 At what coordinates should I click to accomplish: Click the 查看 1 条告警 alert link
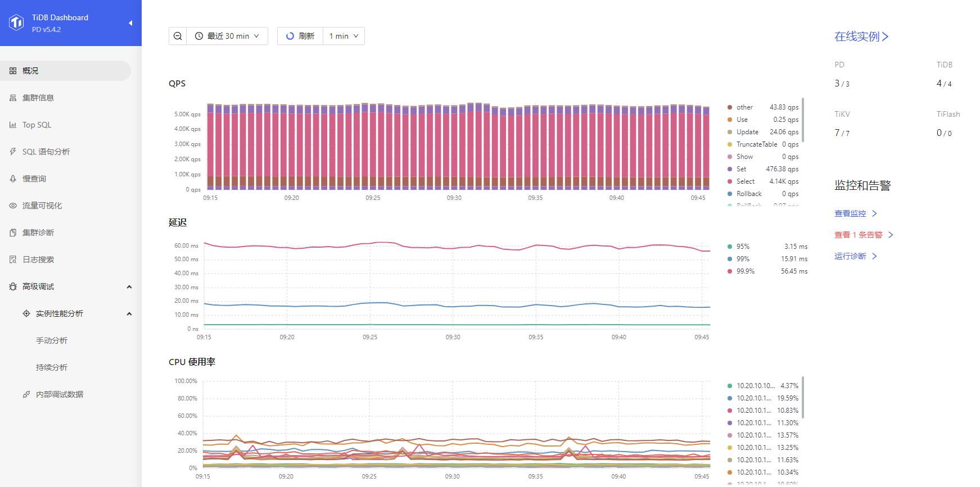pyautogui.click(x=864, y=235)
